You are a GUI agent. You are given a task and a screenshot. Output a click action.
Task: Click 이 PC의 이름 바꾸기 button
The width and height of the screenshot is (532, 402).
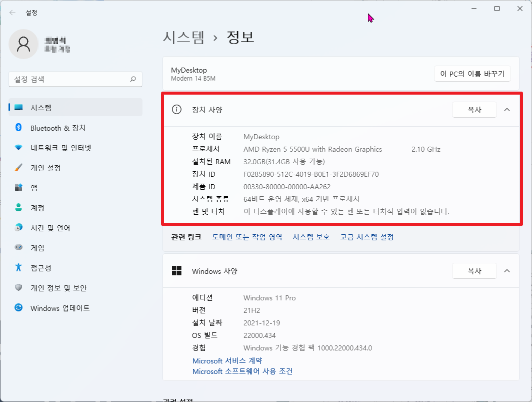pyautogui.click(x=472, y=74)
